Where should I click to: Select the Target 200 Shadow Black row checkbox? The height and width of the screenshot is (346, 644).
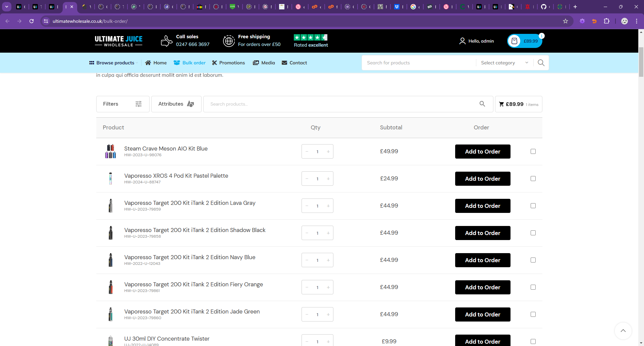(x=533, y=233)
